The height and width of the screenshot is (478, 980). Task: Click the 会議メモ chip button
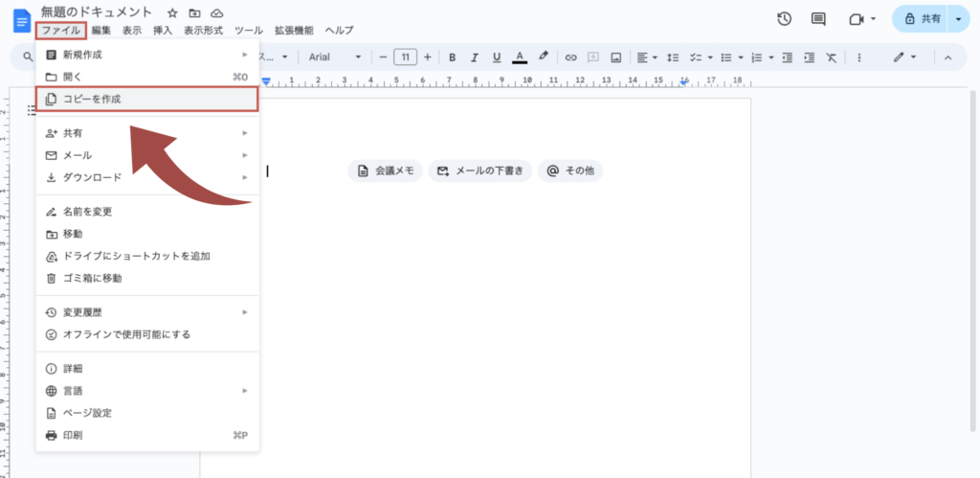pyautogui.click(x=386, y=171)
